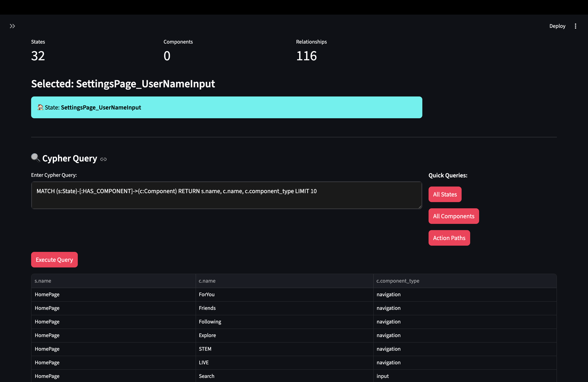The height and width of the screenshot is (382, 588).
Task: Click the input type cell for Search
Action: click(x=382, y=376)
